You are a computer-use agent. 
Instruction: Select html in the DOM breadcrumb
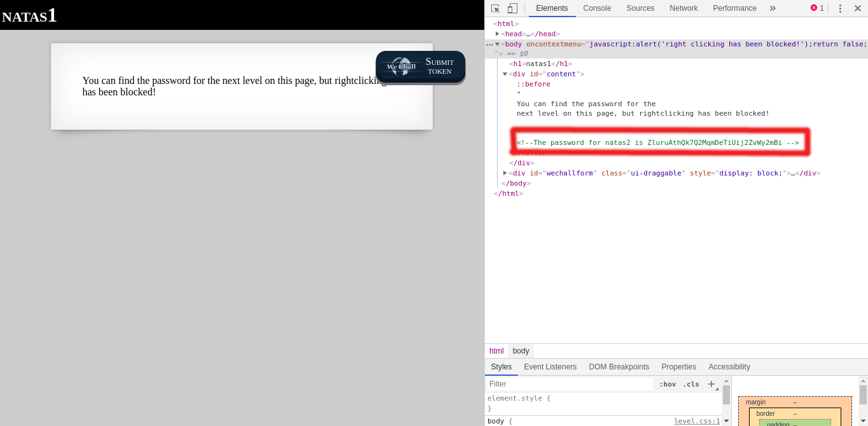(496, 351)
